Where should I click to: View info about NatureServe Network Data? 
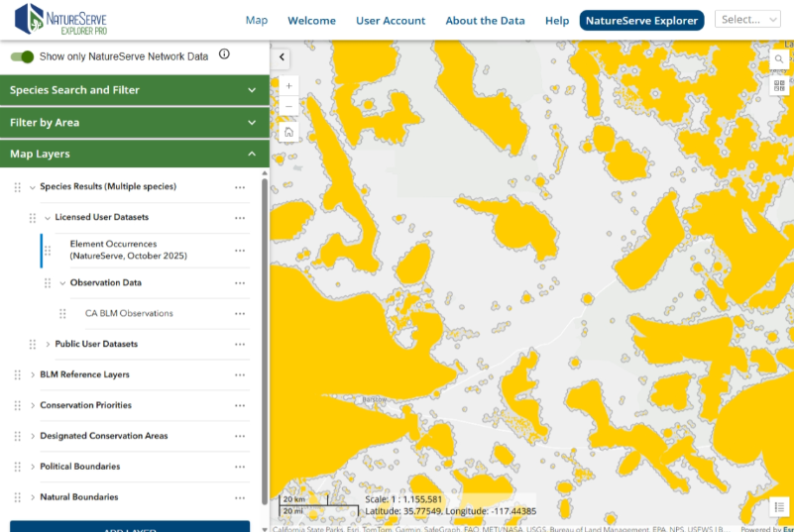[224, 54]
